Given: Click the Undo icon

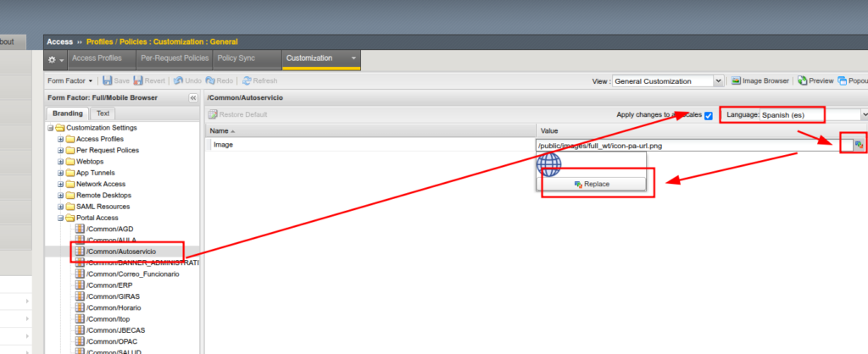Looking at the screenshot, I should coord(184,80).
